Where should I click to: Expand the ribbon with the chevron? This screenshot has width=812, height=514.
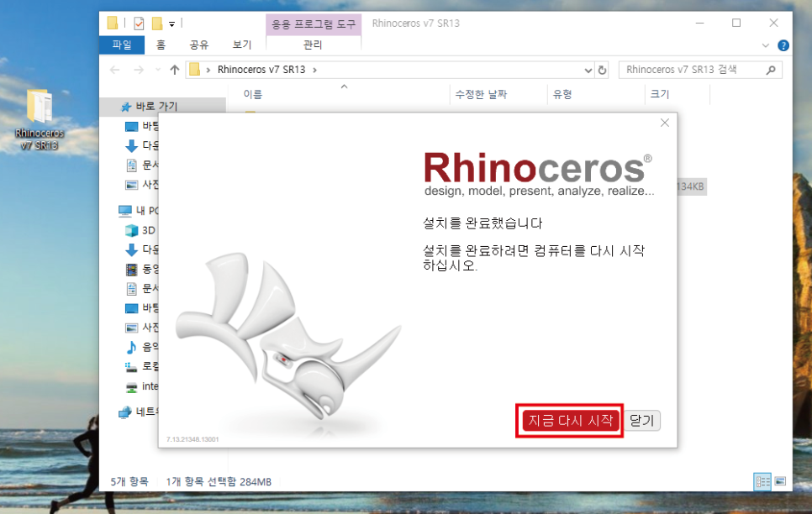tap(766, 45)
